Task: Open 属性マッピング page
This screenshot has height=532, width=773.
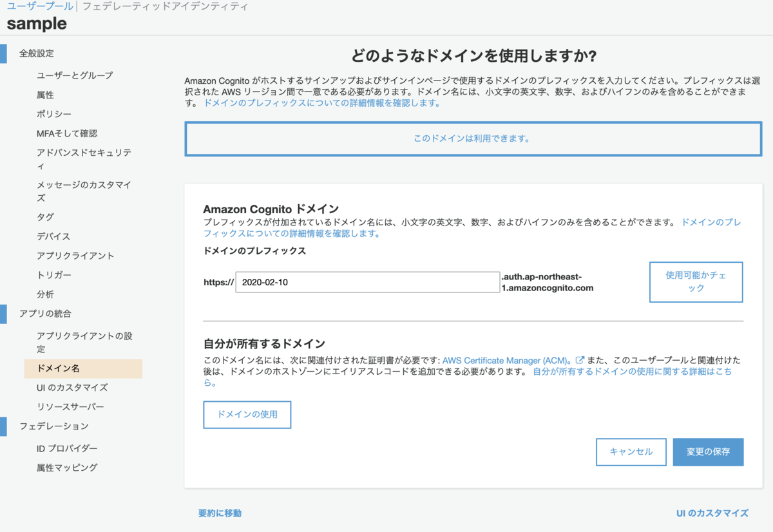Action: point(67,468)
